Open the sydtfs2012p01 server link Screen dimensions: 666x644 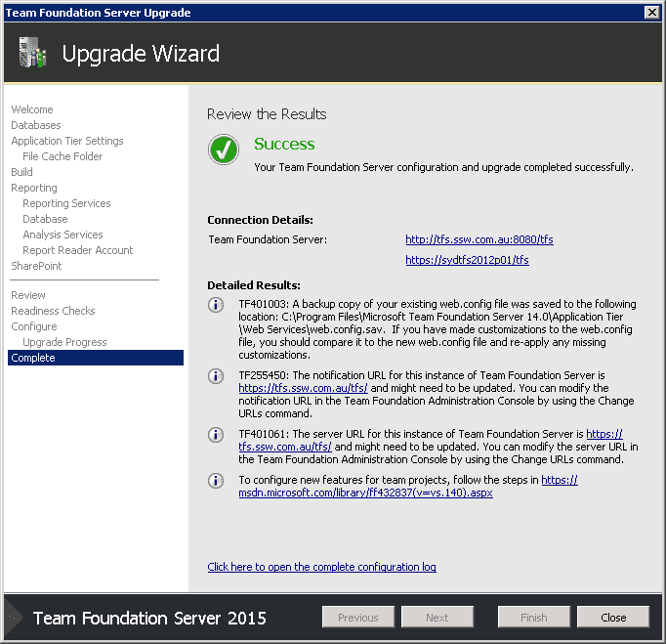pyautogui.click(x=467, y=260)
